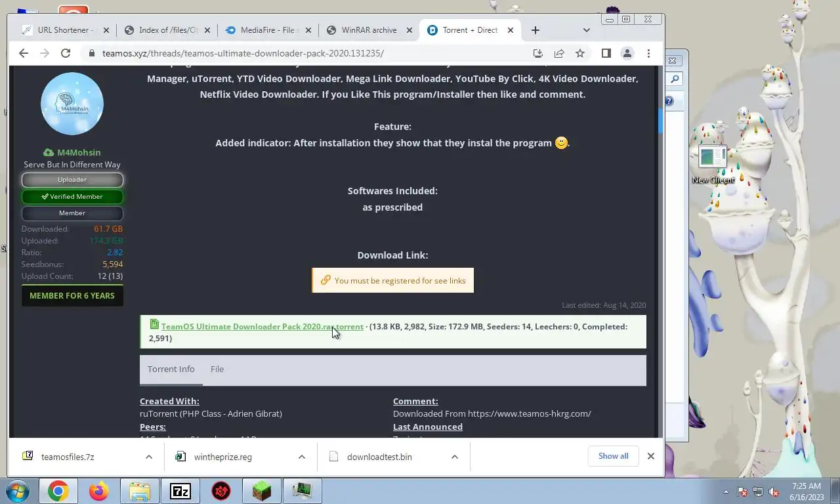This screenshot has width=840, height=504.
Task: Reload the page with the refresh icon
Action: tap(65, 53)
